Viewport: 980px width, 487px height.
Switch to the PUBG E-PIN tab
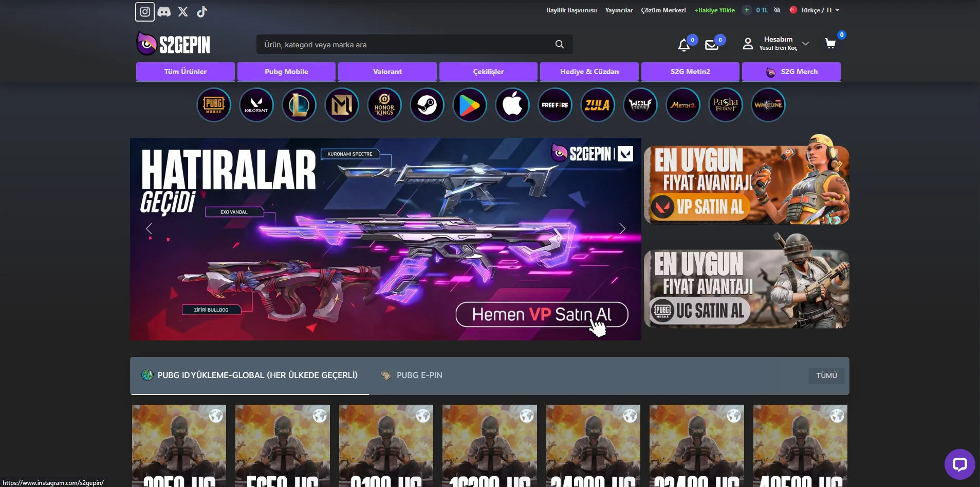click(419, 375)
